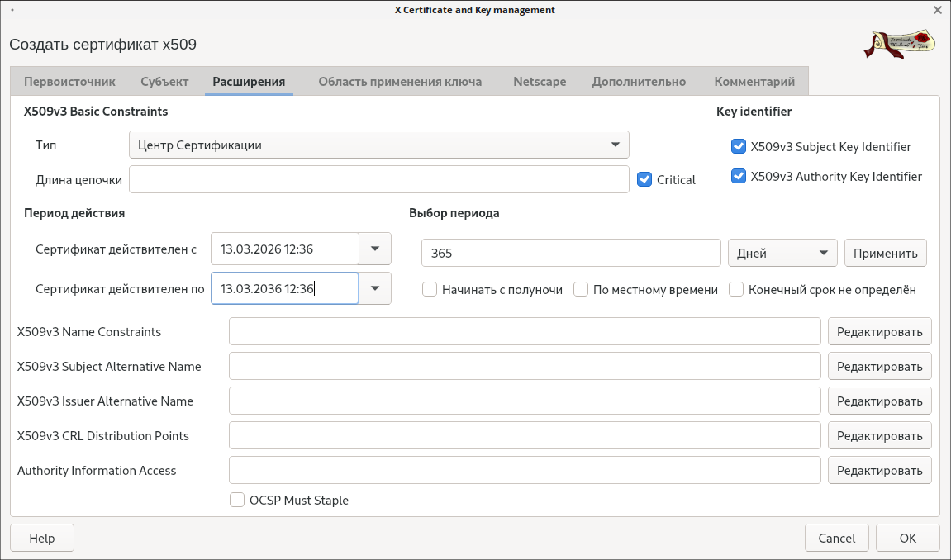Check the По местному времени option
Screen dimensions: 951x560
click(x=581, y=290)
